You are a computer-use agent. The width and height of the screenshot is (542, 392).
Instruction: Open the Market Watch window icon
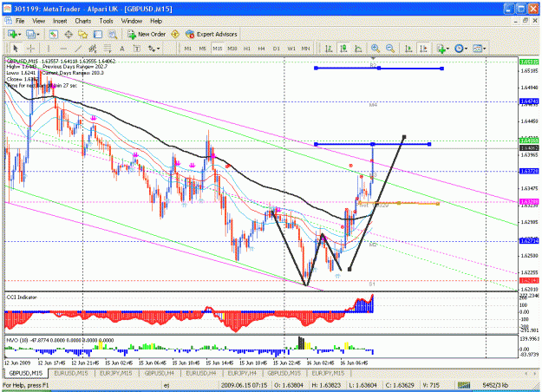click(53, 34)
